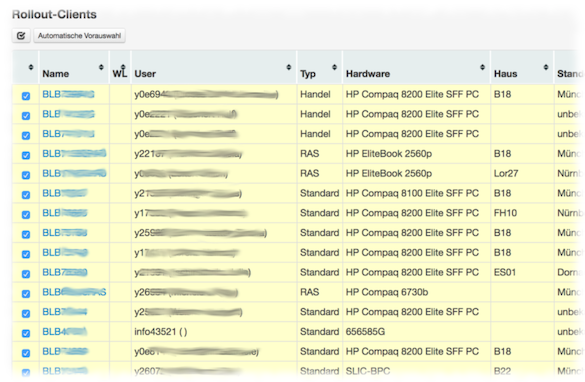Click HP EliteBook 2560p in the Lor27 row

[x=389, y=173]
